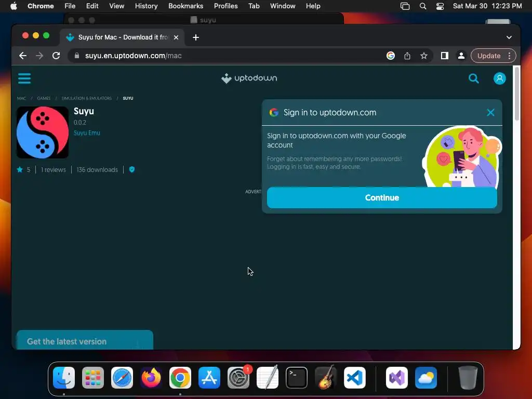Open the Help menu
The width and height of the screenshot is (532, 399).
313,6
